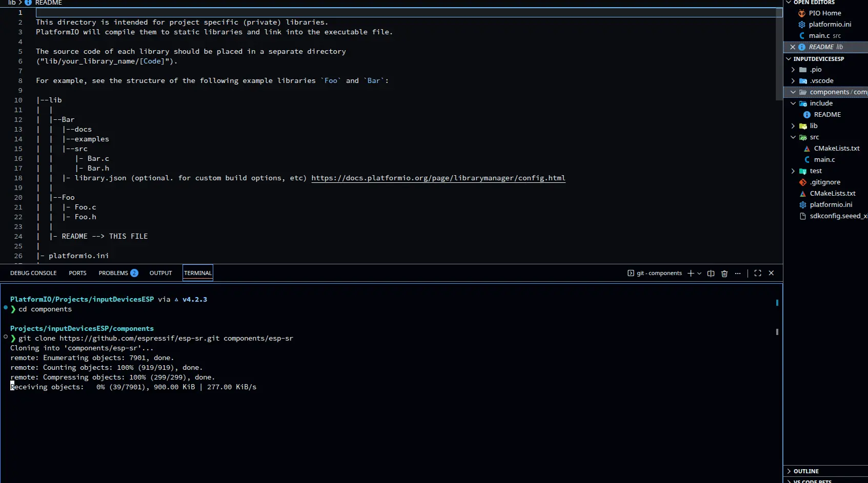Image resolution: width=868 pixels, height=483 pixels.
Task: Click the .pio folder icon
Action: [803, 70]
